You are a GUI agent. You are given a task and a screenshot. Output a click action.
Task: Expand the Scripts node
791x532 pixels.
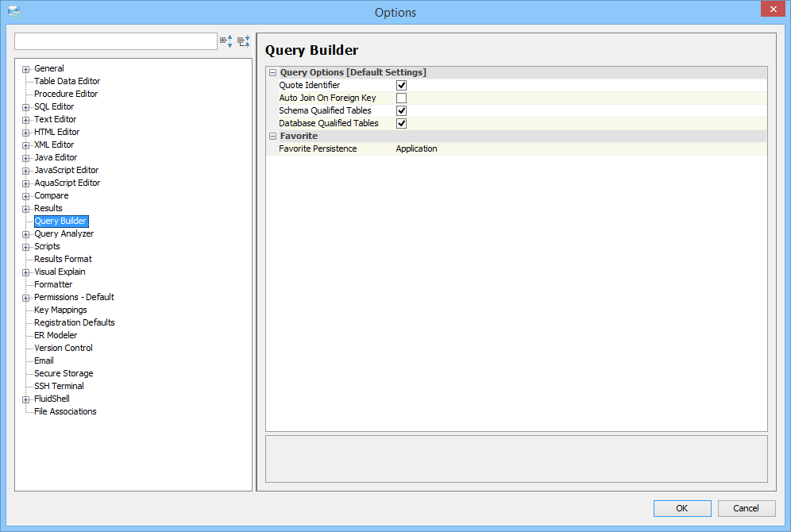pos(25,247)
